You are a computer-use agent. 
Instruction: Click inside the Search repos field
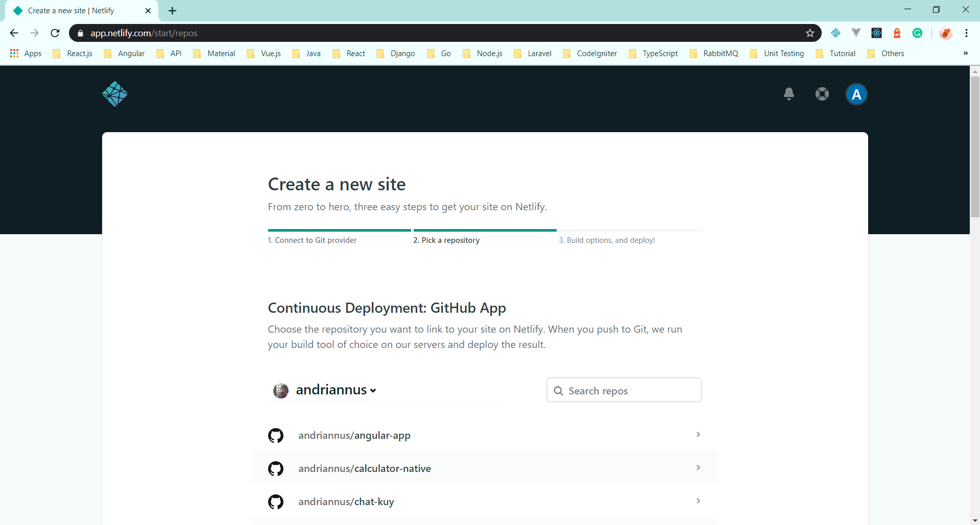coord(623,390)
